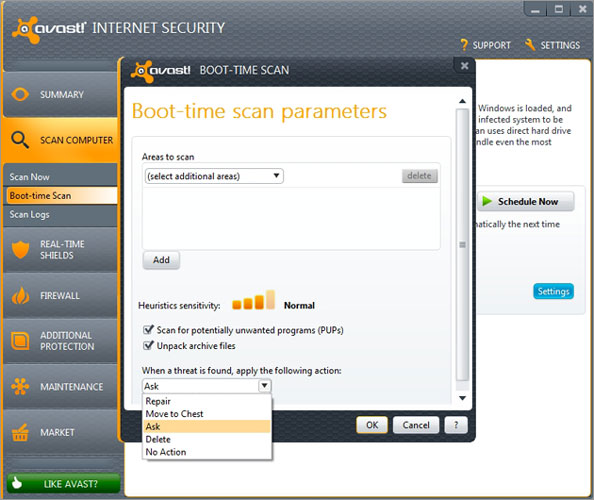594x500 pixels.
Task: Open the Firewall flame icon
Action: pos(20,295)
